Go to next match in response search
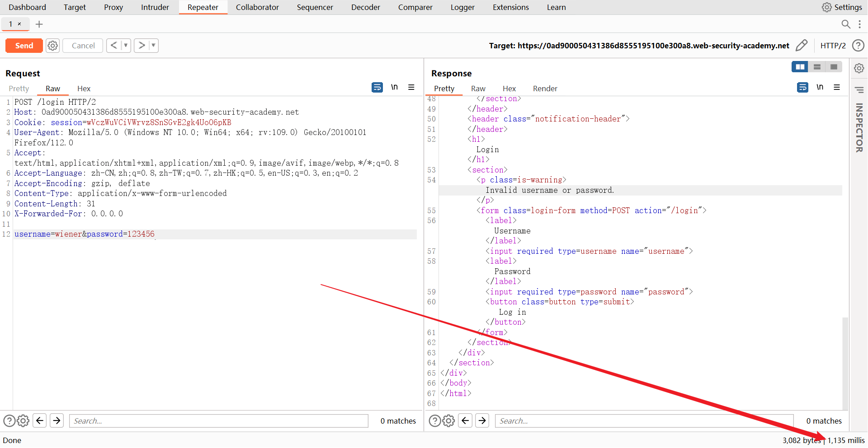This screenshot has height=448, width=868. click(482, 421)
